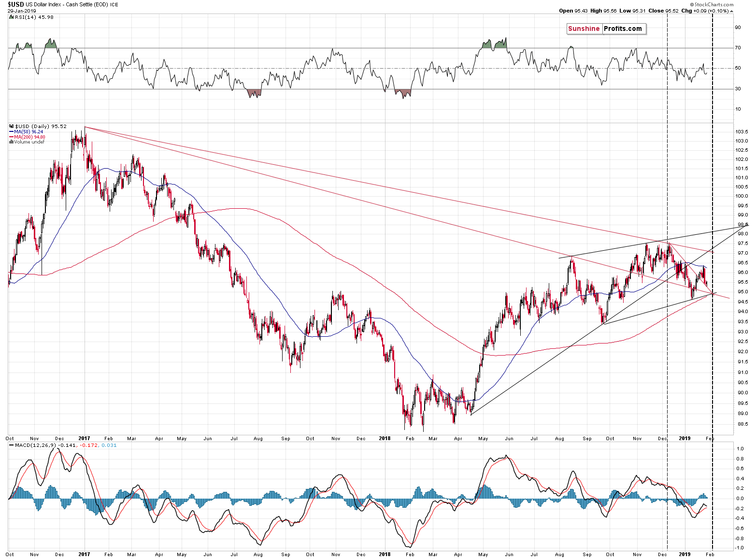
Task: Click the 2017 label on the bottom MACD time axis
Action: click(x=84, y=555)
